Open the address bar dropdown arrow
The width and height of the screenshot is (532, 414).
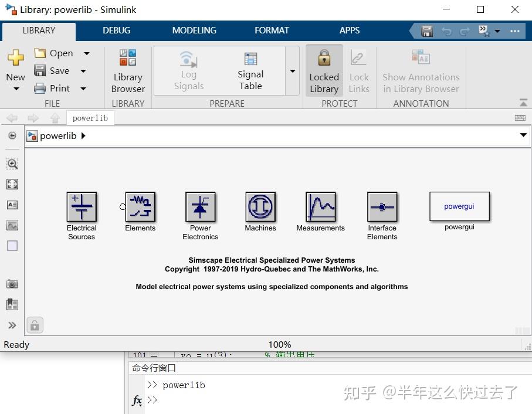coord(523,135)
